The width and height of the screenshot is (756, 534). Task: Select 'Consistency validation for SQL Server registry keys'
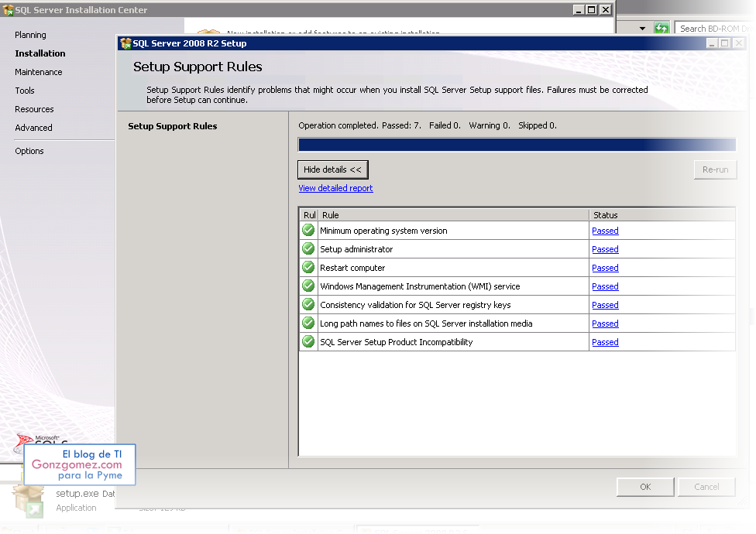tap(415, 305)
